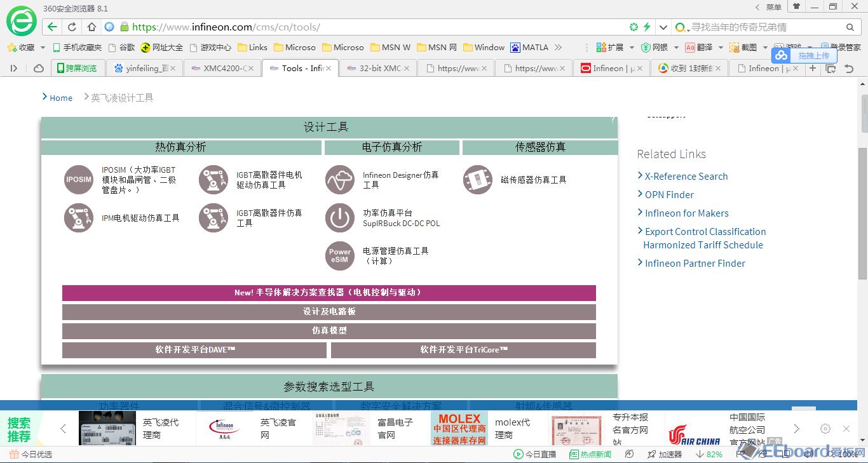Open the Infineon Partner Finder link
Image resolution: width=868 pixels, height=463 pixels.
coord(695,264)
